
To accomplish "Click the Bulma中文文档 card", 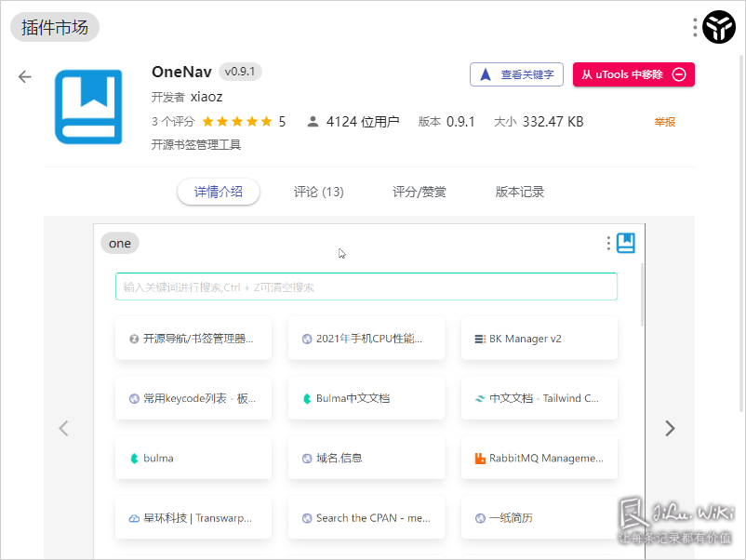I will 366,398.
